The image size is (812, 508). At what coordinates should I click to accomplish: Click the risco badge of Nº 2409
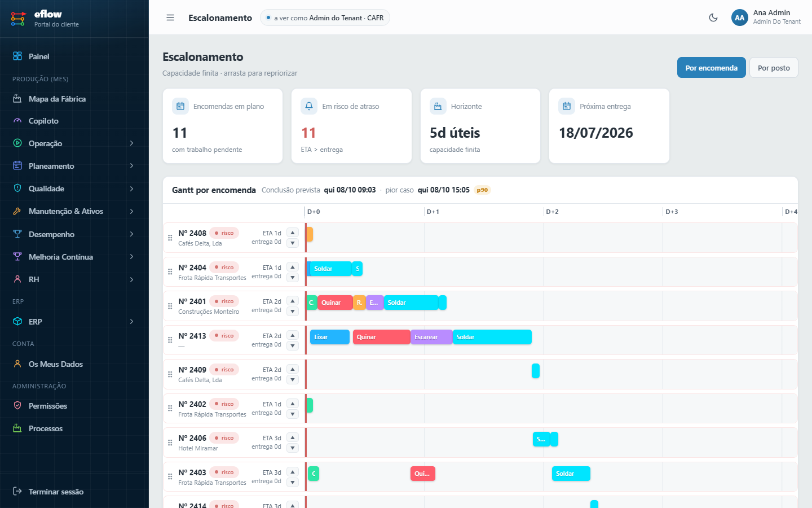click(224, 370)
